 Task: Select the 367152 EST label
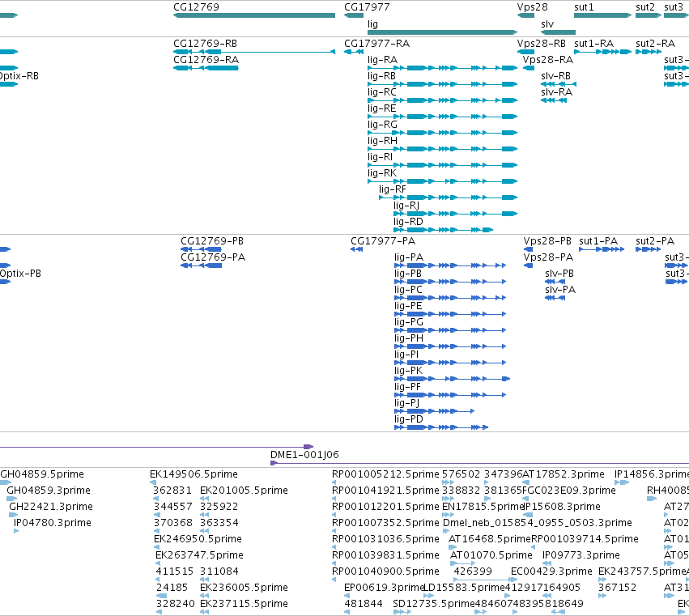617,588
